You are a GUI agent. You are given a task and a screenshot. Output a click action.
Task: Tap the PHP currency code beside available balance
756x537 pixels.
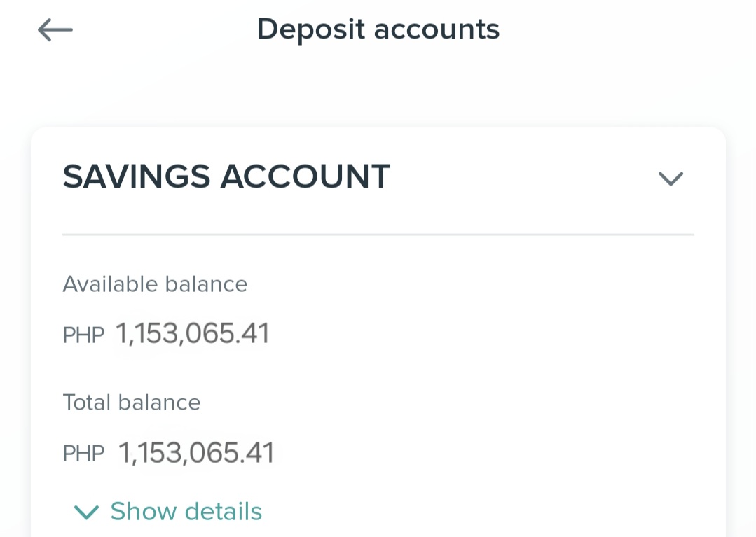[x=83, y=335]
